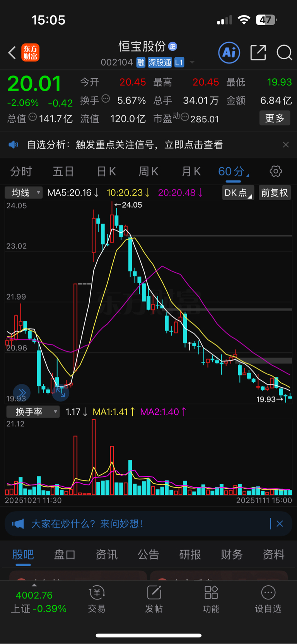The image size is (297, 644).
Task: Dismiss the 自选分析 banner
Action: 286,145
